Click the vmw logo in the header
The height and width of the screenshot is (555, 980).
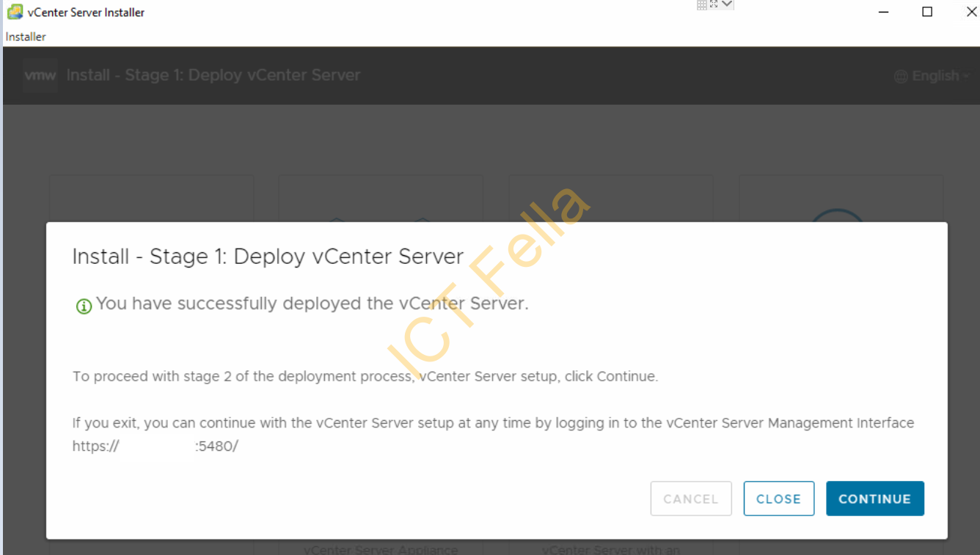(40, 76)
